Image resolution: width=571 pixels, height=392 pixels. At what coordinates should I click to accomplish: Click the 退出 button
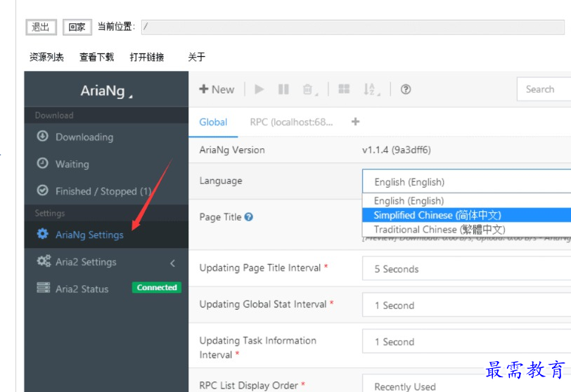coord(41,27)
